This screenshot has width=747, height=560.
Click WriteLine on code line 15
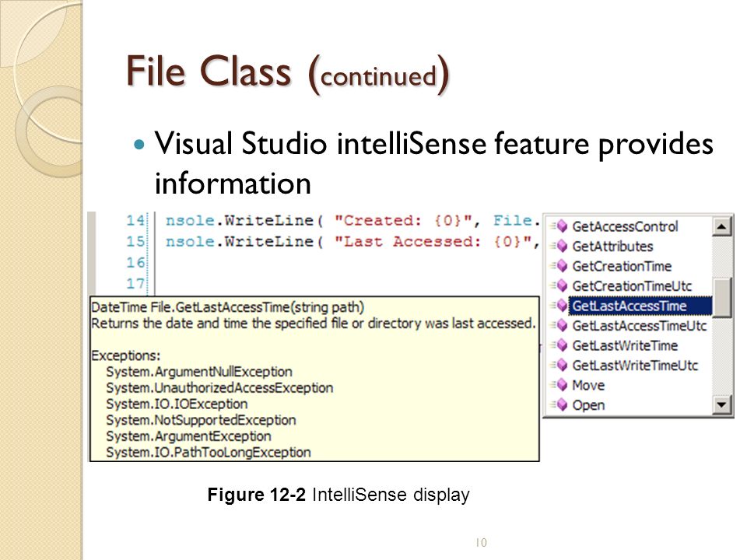(x=268, y=241)
